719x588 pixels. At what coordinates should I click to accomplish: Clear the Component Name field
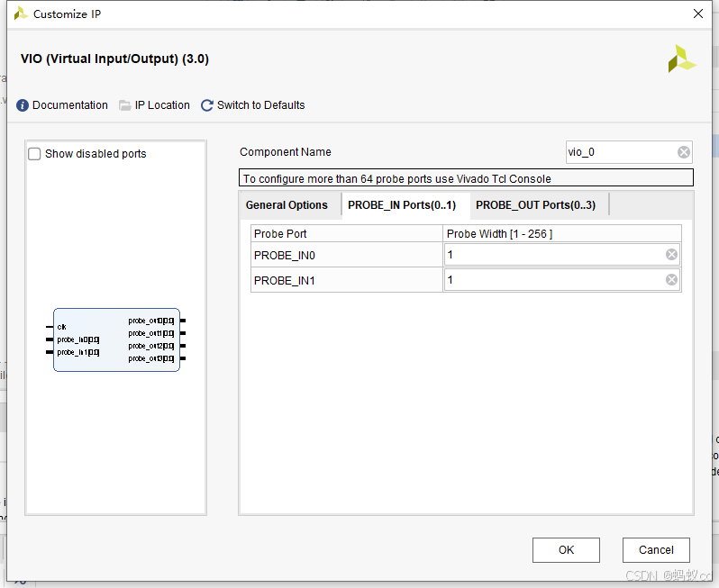click(684, 152)
